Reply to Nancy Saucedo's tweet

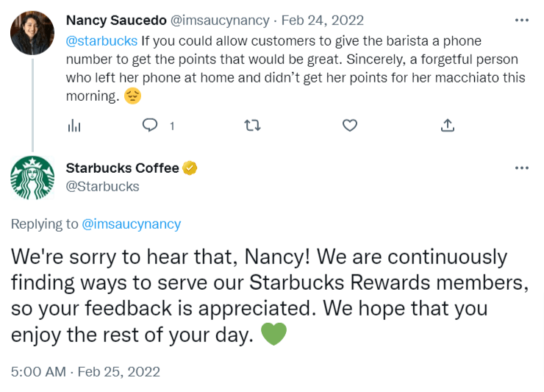151,126
